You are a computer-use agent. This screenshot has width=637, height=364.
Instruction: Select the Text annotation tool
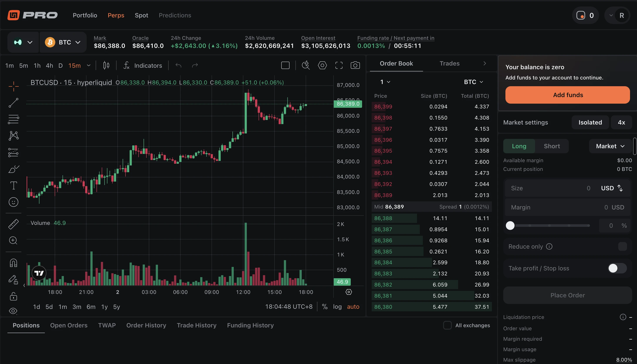point(14,185)
